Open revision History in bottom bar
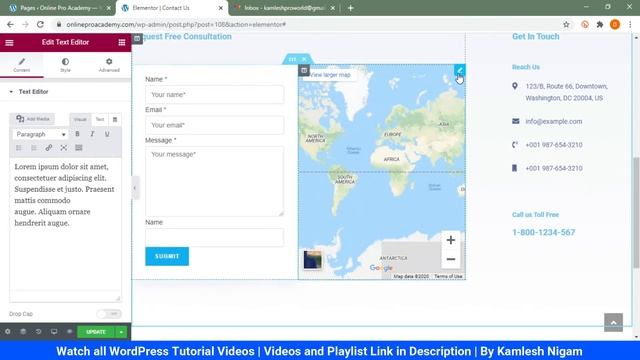 [38, 332]
